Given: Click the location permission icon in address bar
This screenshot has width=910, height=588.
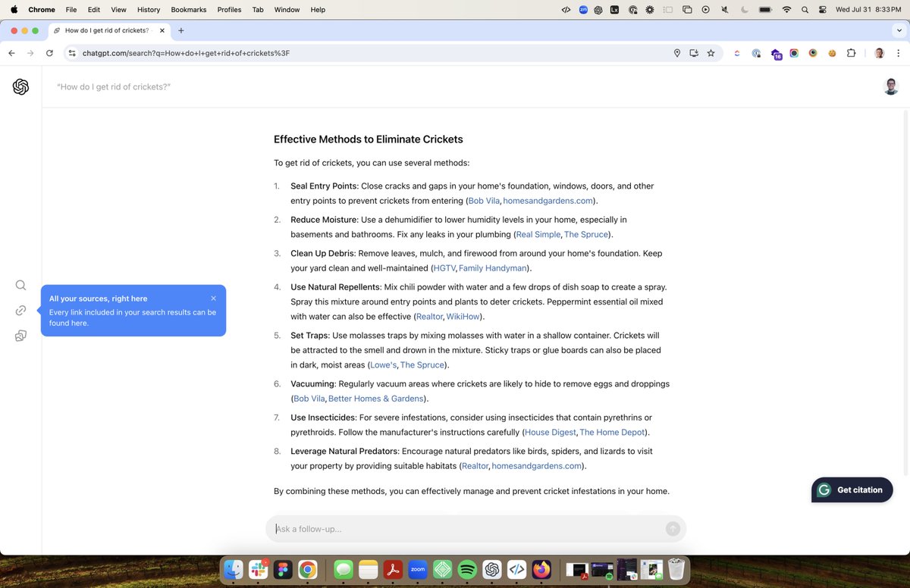Looking at the screenshot, I should (677, 53).
